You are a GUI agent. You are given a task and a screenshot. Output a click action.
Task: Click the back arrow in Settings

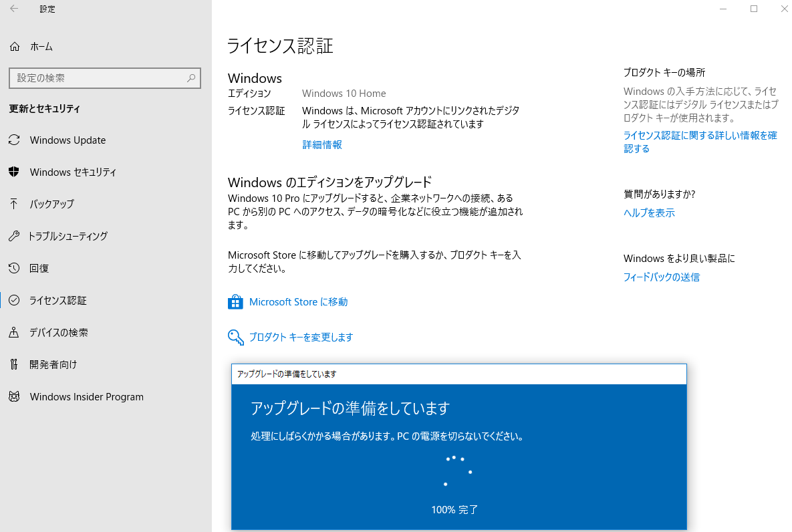[x=14, y=9]
